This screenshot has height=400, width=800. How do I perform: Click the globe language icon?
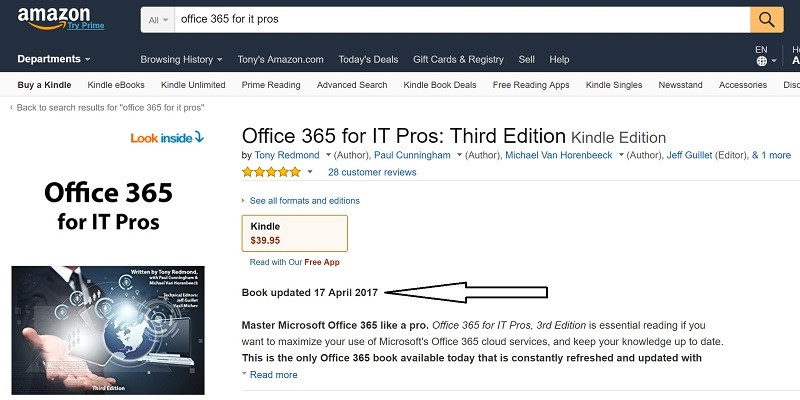click(x=761, y=60)
